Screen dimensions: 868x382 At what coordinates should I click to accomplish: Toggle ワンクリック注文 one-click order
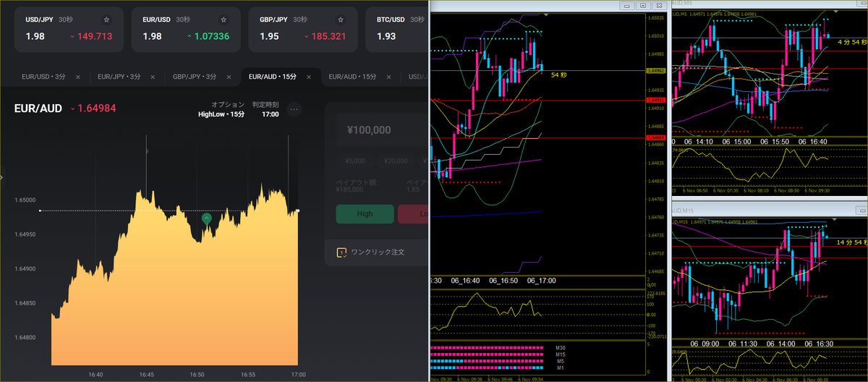[x=378, y=252]
